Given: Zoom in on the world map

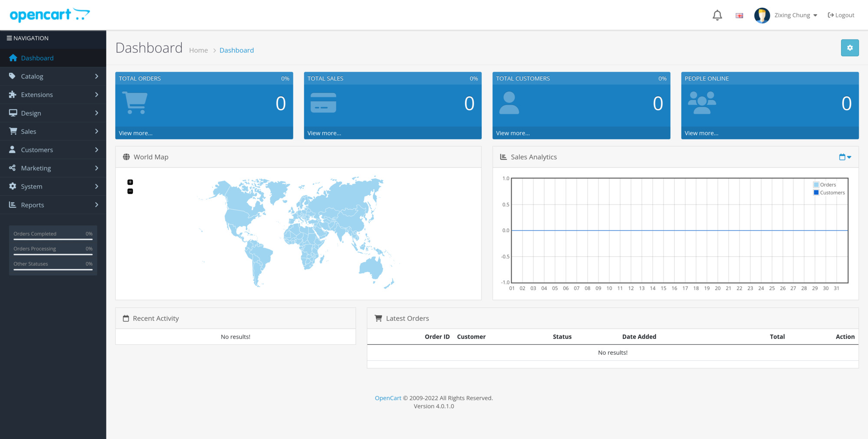Looking at the screenshot, I should (x=130, y=182).
